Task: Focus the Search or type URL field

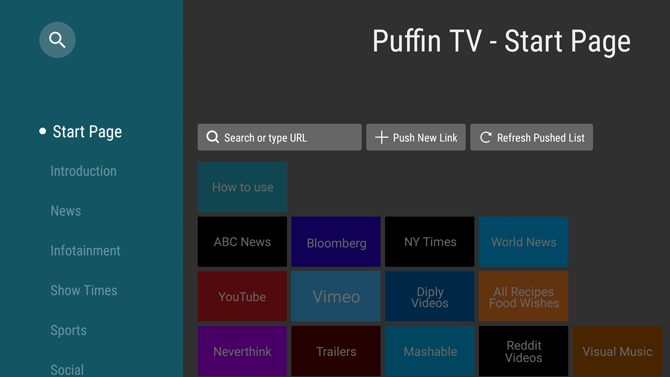Action: (x=279, y=137)
